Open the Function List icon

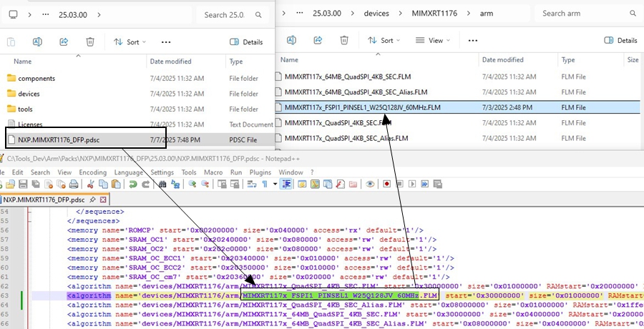pyautogui.click(x=340, y=184)
